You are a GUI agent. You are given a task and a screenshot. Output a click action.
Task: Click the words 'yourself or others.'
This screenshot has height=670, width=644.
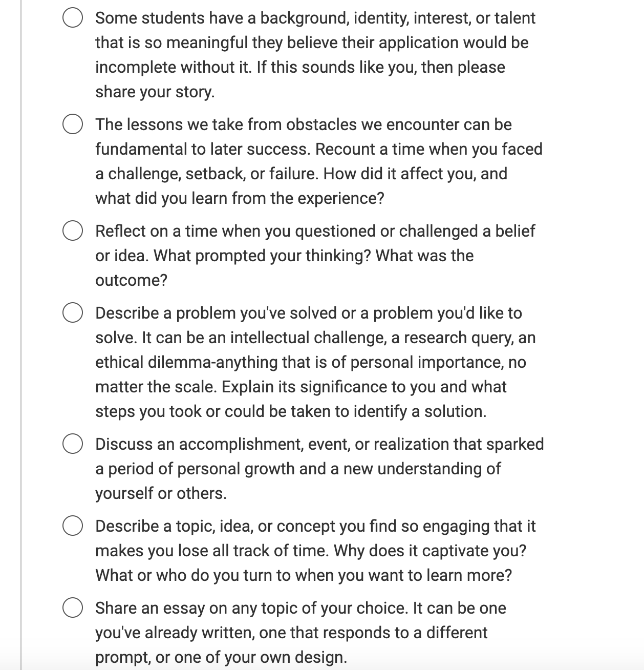pyautogui.click(x=161, y=493)
